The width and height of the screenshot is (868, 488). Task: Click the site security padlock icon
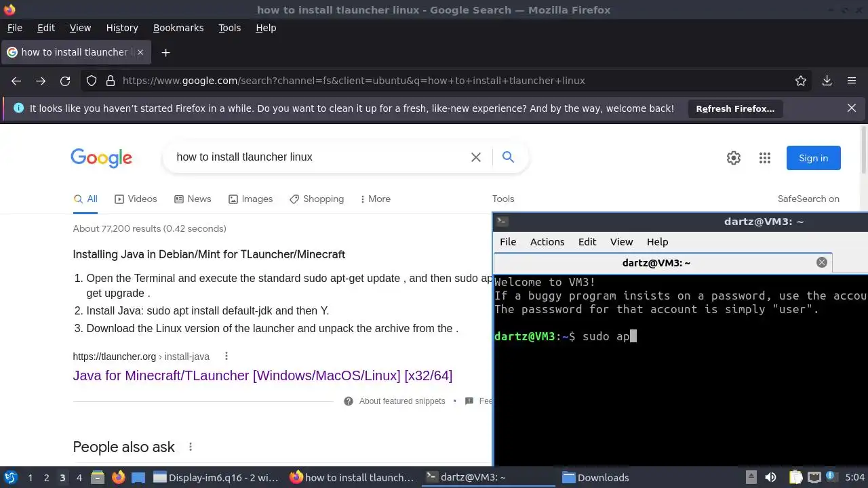point(111,81)
